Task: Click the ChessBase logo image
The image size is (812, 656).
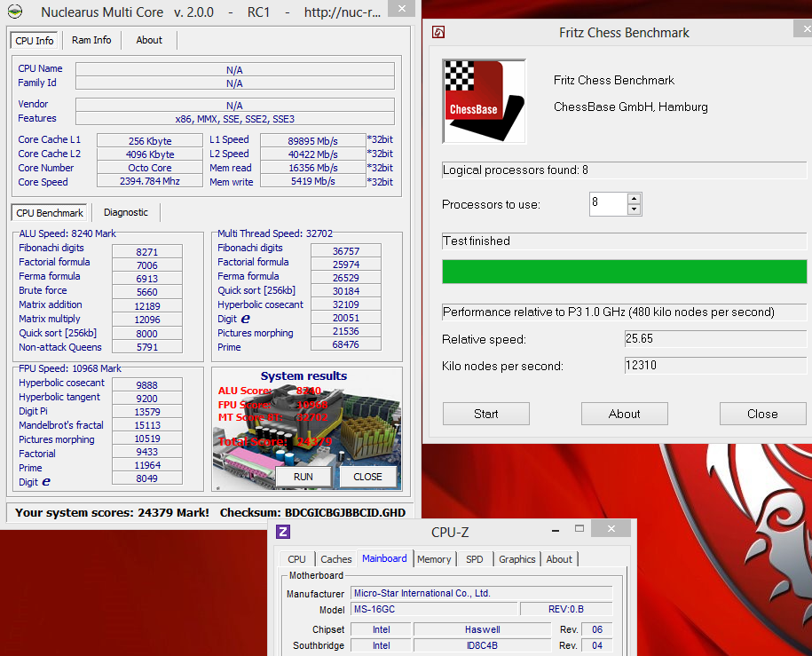Action: click(x=485, y=101)
